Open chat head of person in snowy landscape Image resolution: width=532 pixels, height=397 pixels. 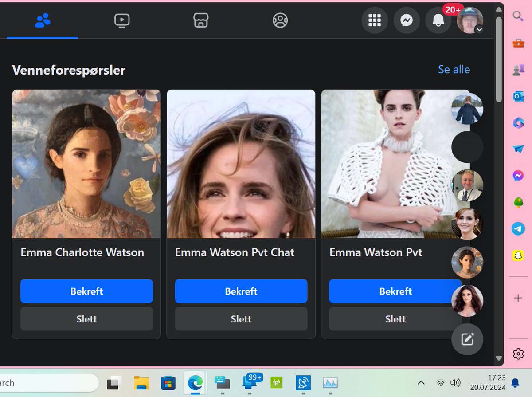(x=467, y=109)
